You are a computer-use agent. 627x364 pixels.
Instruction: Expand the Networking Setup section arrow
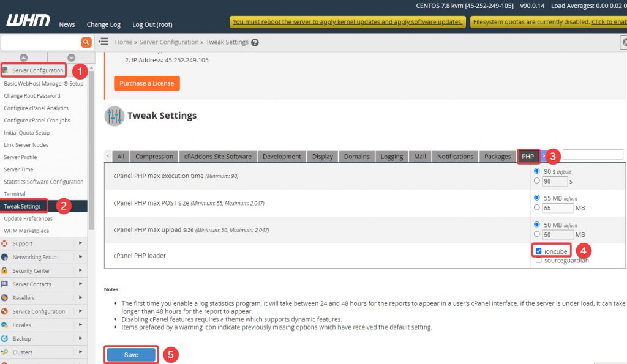pos(80,256)
